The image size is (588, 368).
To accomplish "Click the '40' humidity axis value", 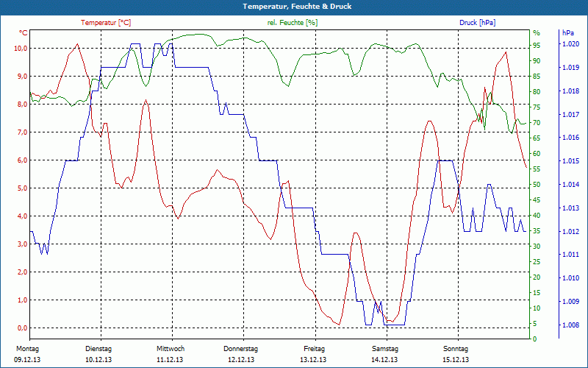I will [x=537, y=216].
